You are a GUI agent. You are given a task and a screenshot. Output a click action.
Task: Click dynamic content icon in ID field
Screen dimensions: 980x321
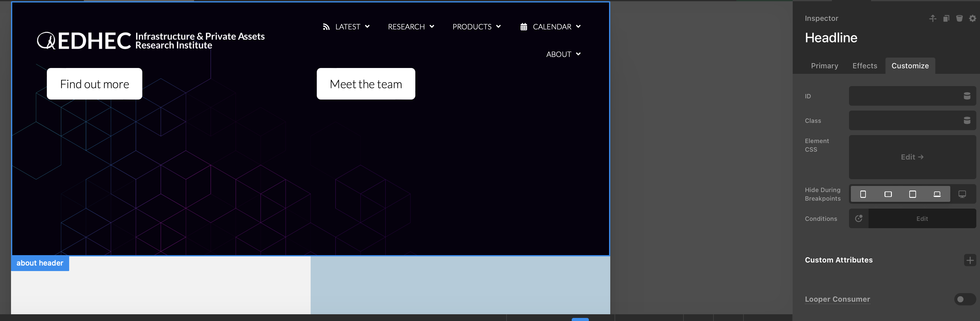[x=967, y=96]
